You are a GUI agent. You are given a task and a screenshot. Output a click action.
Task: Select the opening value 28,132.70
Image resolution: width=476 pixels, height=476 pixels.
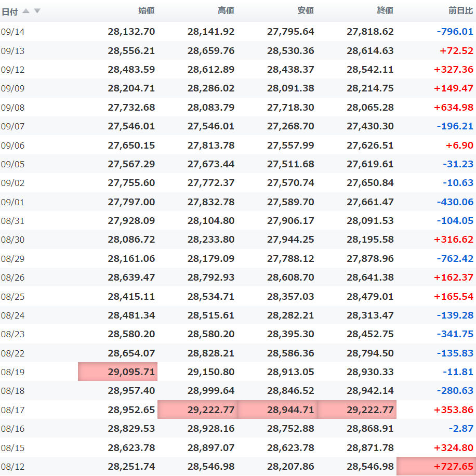131,32
